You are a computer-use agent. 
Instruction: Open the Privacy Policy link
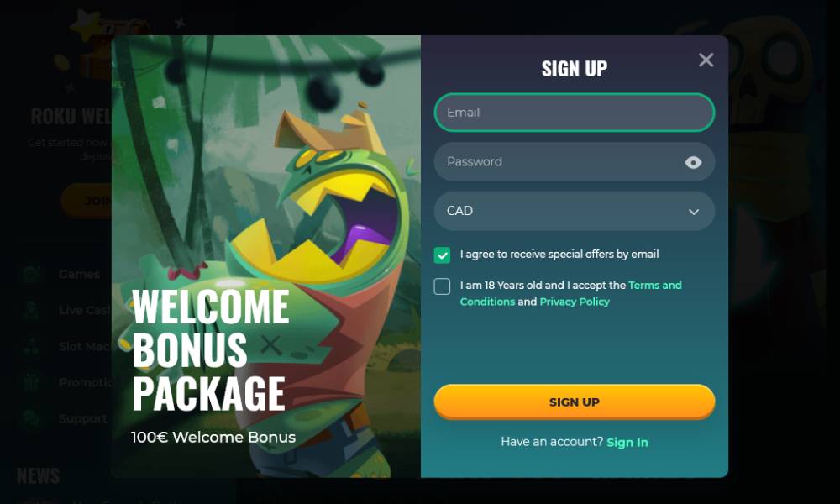click(x=575, y=302)
